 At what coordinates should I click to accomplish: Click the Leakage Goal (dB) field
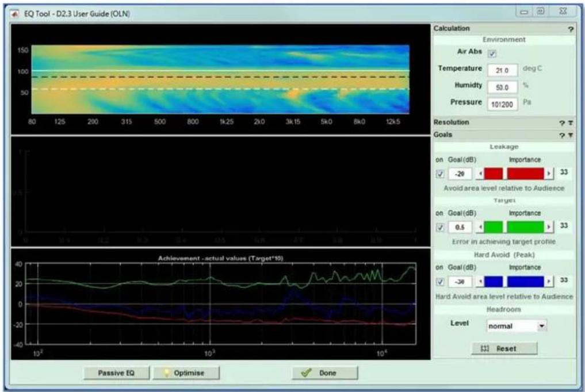coord(460,174)
